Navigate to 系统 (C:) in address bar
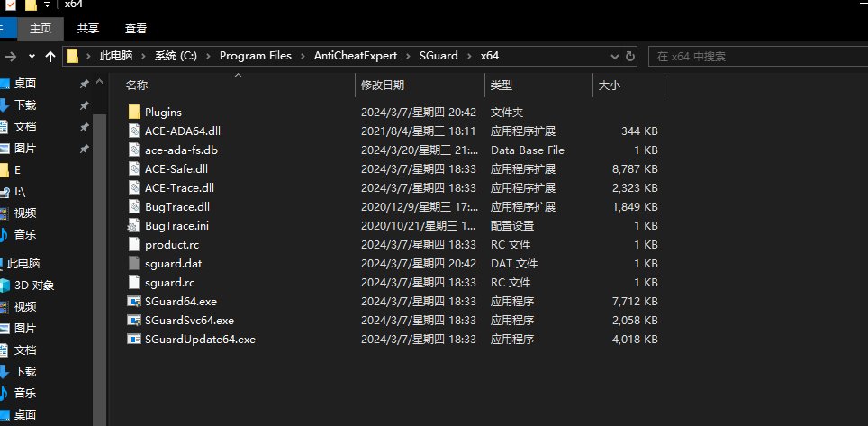The height and width of the screenshot is (426, 868). tap(176, 56)
